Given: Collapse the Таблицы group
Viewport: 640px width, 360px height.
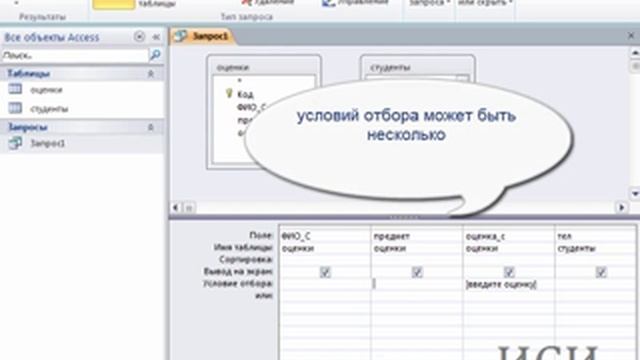Looking at the screenshot, I should click(151, 73).
